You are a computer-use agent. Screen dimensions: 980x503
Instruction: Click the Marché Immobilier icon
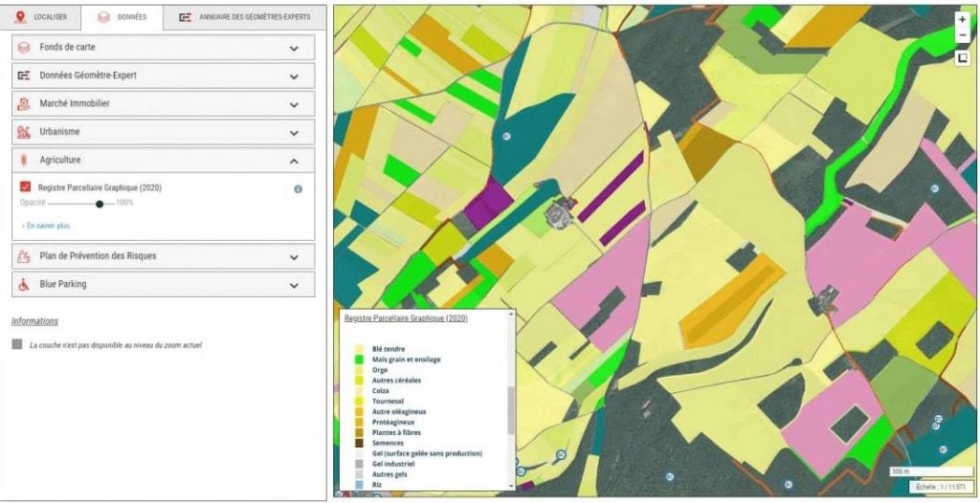(x=24, y=103)
